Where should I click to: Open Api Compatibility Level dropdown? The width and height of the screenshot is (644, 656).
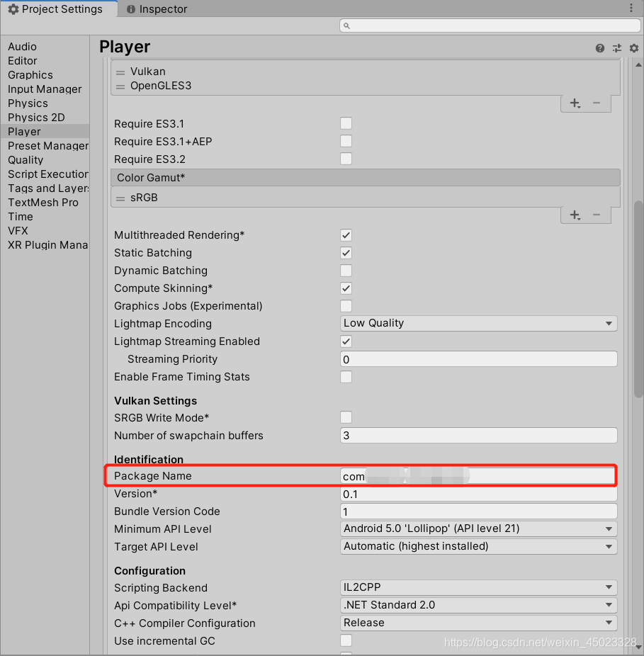tap(479, 605)
